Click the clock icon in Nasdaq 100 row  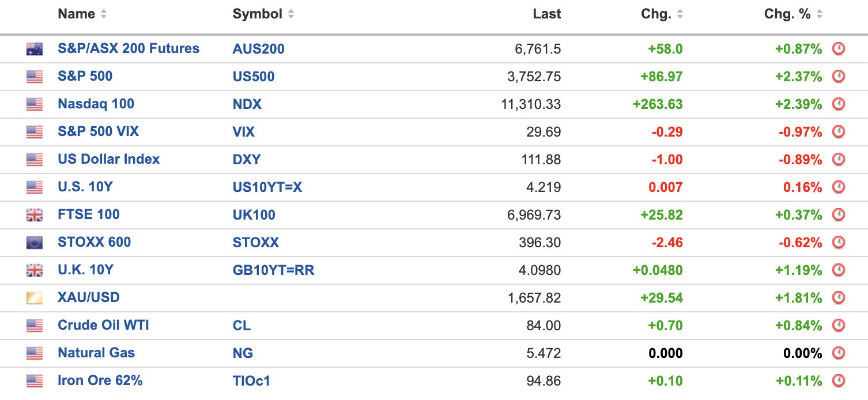click(x=839, y=104)
